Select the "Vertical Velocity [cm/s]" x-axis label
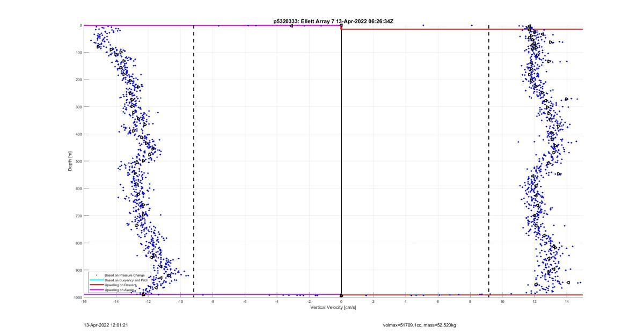The image size is (644, 334). [333, 307]
